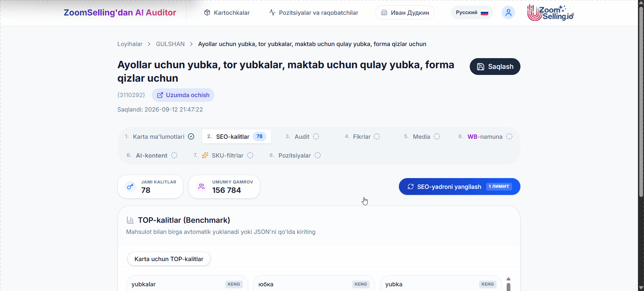This screenshot has width=644, height=291.
Task: Click the dashed circle icon beside AI-kontent
Action: (x=174, y=155)
